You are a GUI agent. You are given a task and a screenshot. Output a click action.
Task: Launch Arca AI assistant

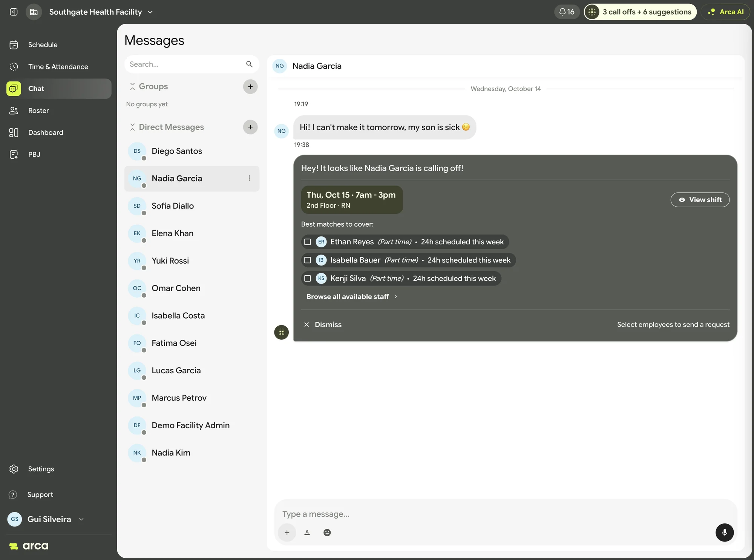726,12
